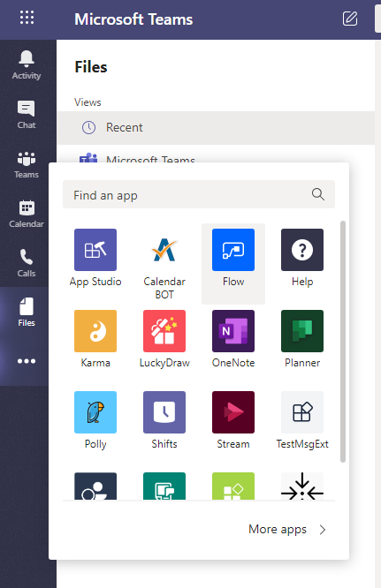Open the Help app
The width and height of the screenshot is (381, 588).
click(302, 258)
